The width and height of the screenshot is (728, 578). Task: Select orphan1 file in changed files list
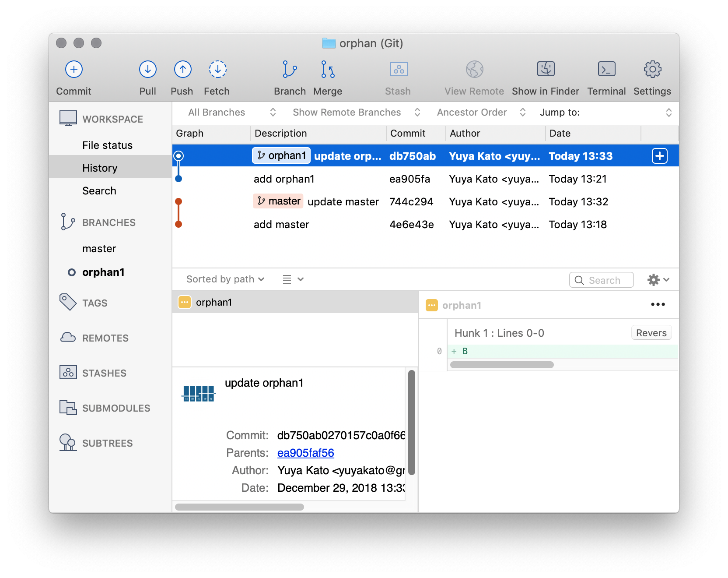295,302
